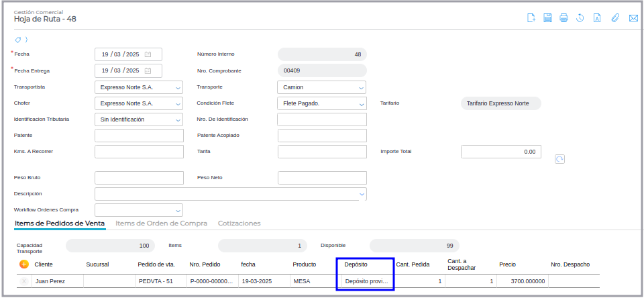Click the Patente input field
Viewport: 644px width, 298px height.
139,136
